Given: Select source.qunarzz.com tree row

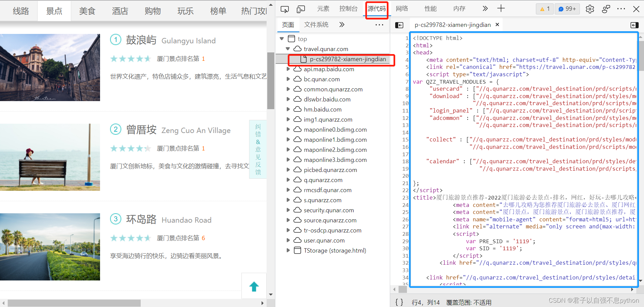Looking at the screenshot, I should click(x=332, y=220).
